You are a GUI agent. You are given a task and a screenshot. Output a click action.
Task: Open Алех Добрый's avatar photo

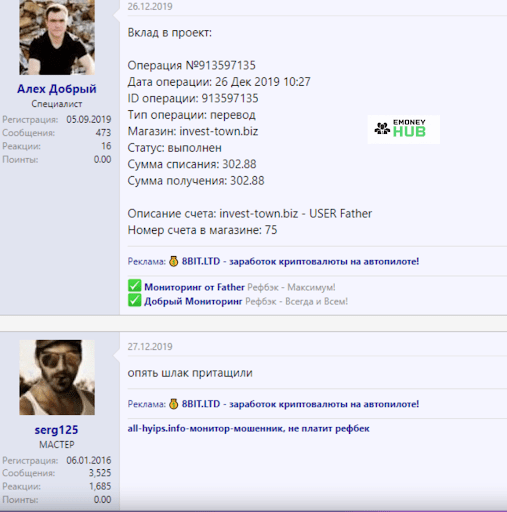57,37
